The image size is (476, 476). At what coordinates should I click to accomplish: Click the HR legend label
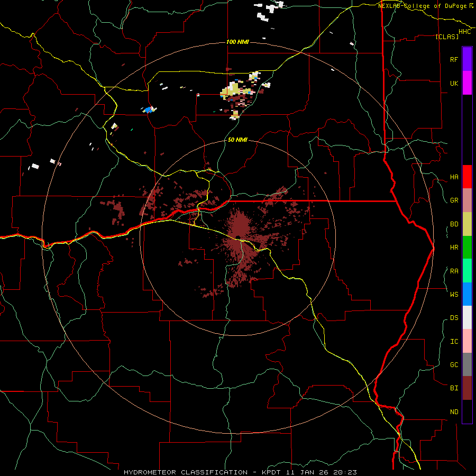tap(454, 248)
